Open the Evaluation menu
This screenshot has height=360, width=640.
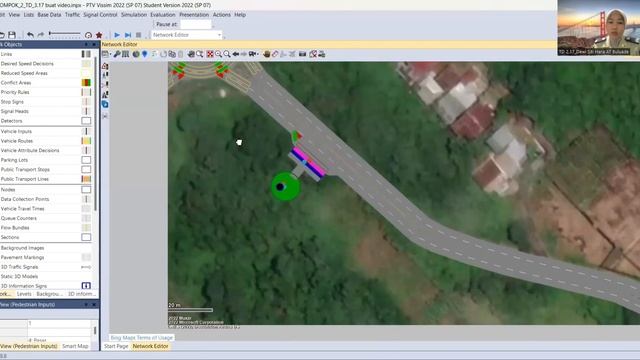click(x=163, y=15)
